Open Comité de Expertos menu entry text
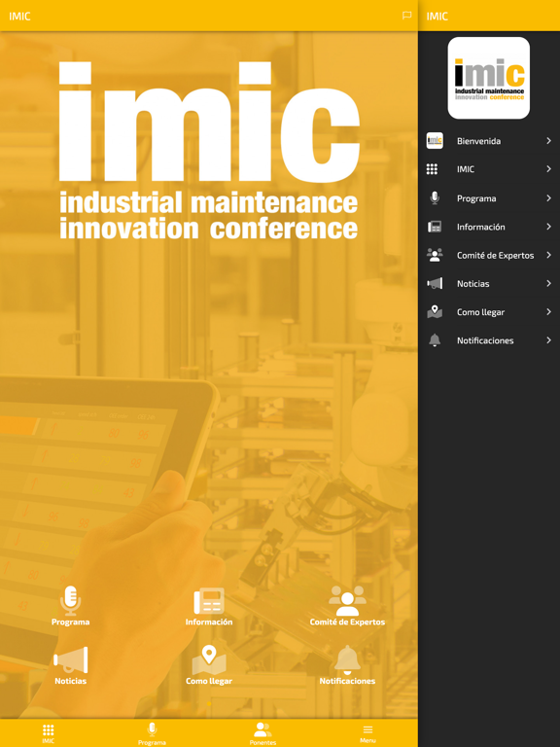The image size is (560, 747). pyautogui.click(x=495, y=256)
